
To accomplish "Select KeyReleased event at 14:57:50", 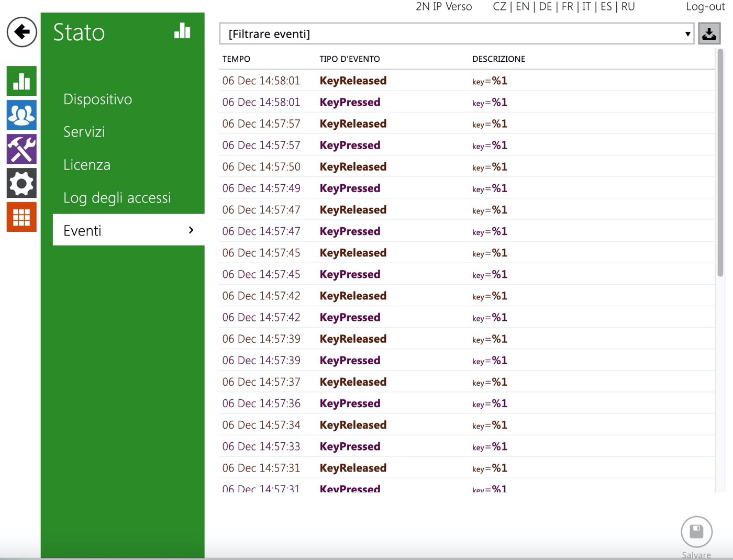I will [467, 166].
